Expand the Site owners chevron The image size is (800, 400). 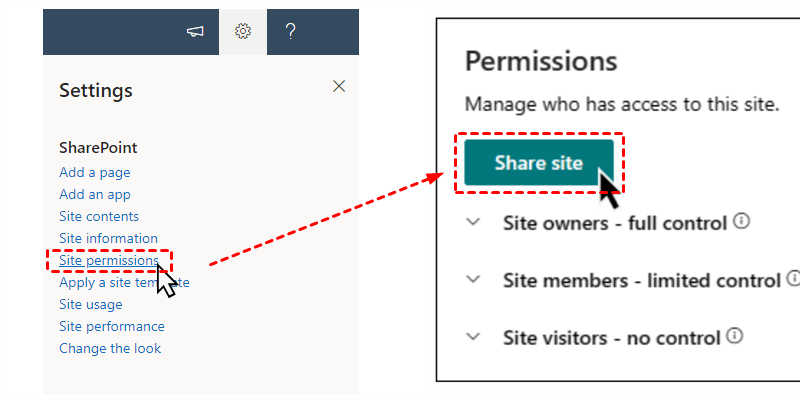click(x=474, y=223)
